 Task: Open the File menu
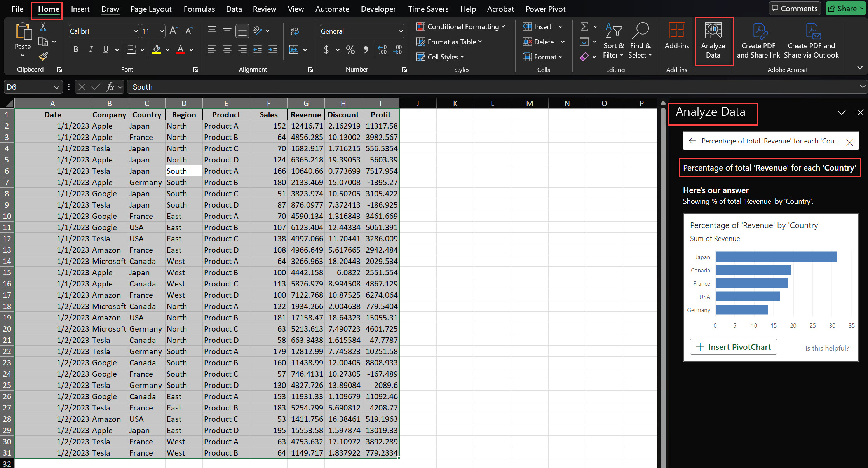[x=17, y=9]
